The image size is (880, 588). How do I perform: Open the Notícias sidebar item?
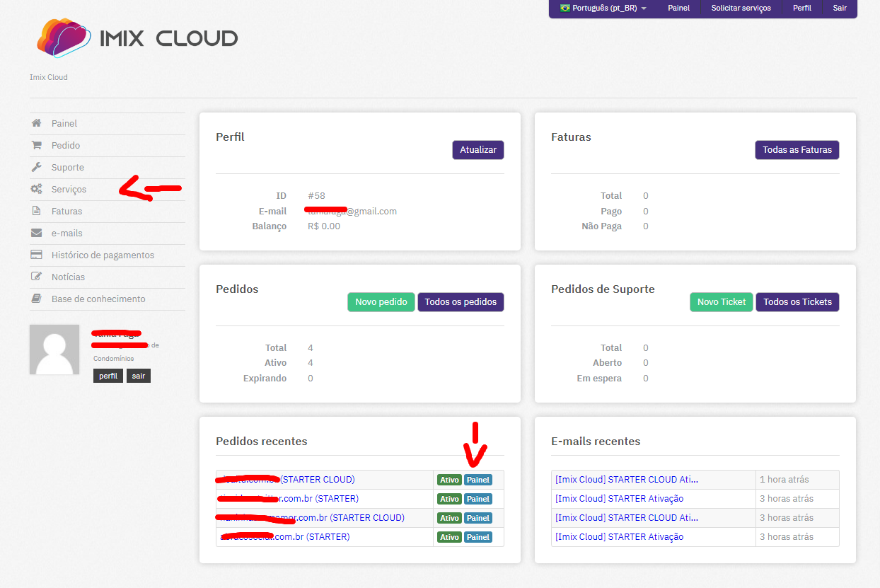[x=108, y=277]
